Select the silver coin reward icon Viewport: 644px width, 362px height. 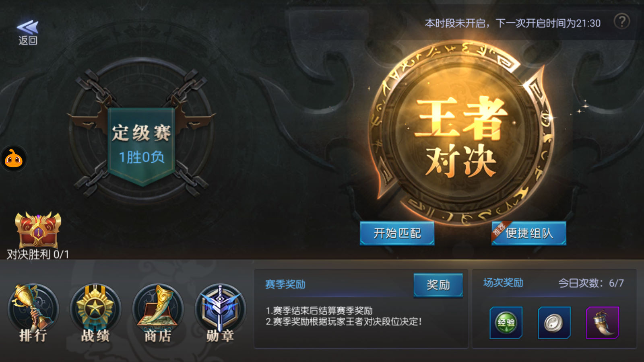click(x=554, y=323)
